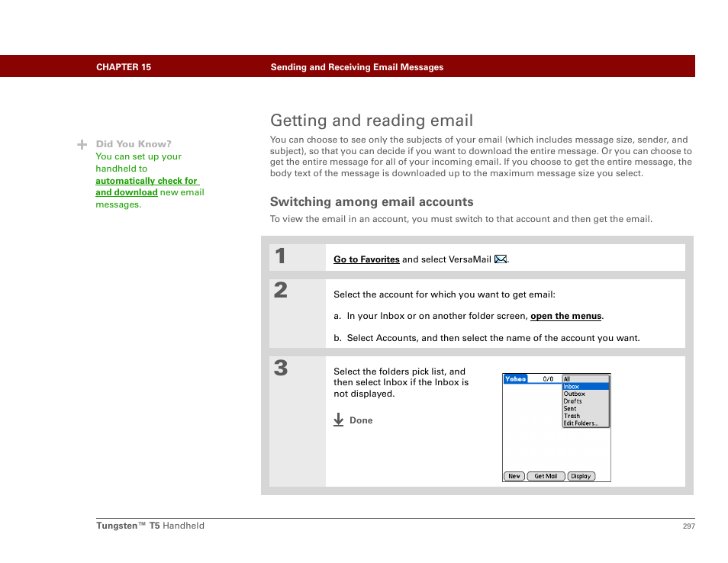The image size is (728, 563).
Task: Choose Outbox from the folders list
Action: 585,394
